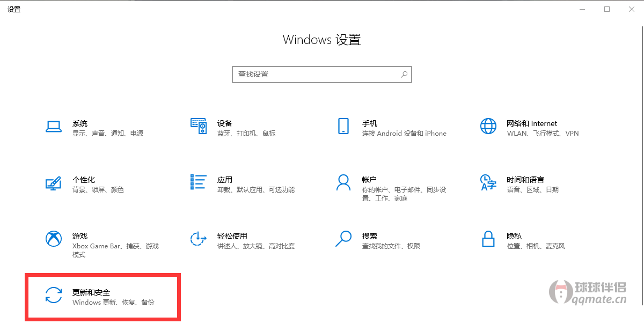Open the Ease of Access icon

(199, 239)
